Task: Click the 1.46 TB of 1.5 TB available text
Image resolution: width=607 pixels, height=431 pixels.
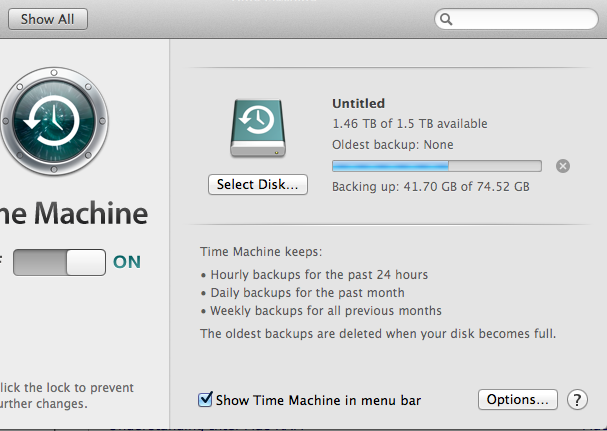Action: click(x=410, y=124)
